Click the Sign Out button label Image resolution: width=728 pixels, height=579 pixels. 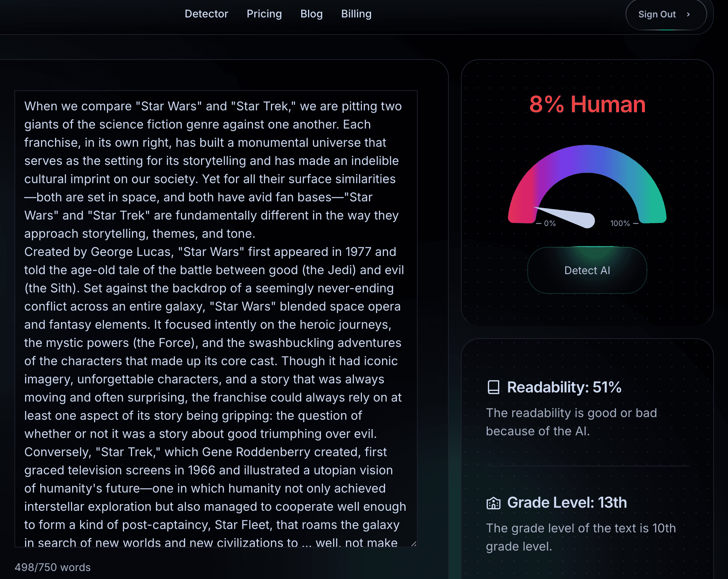pyautogui.click(x=657, y=14)
